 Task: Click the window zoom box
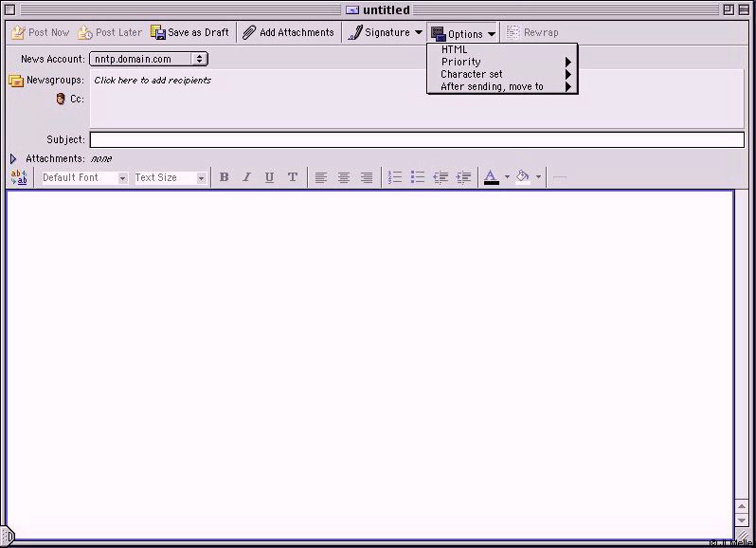point(729,9)
